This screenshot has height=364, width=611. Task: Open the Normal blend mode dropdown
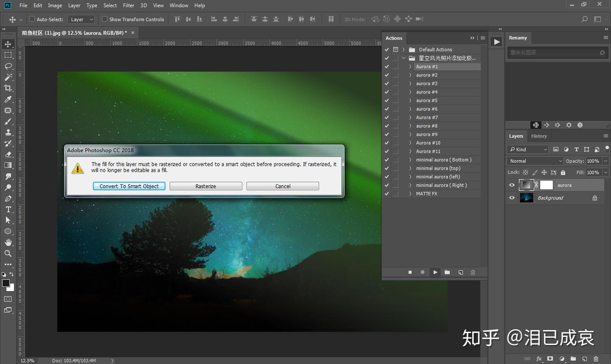pyautogui.click(x=535, y=161)
